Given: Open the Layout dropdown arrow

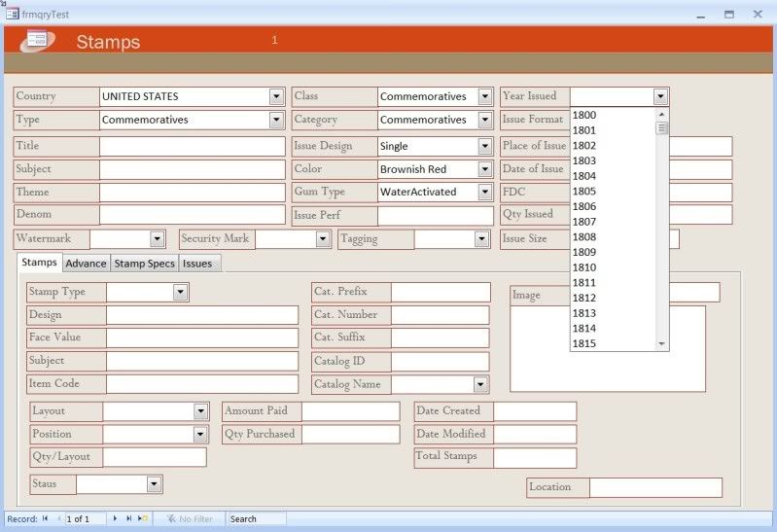Looking at the screenshot, I should 200,411.
